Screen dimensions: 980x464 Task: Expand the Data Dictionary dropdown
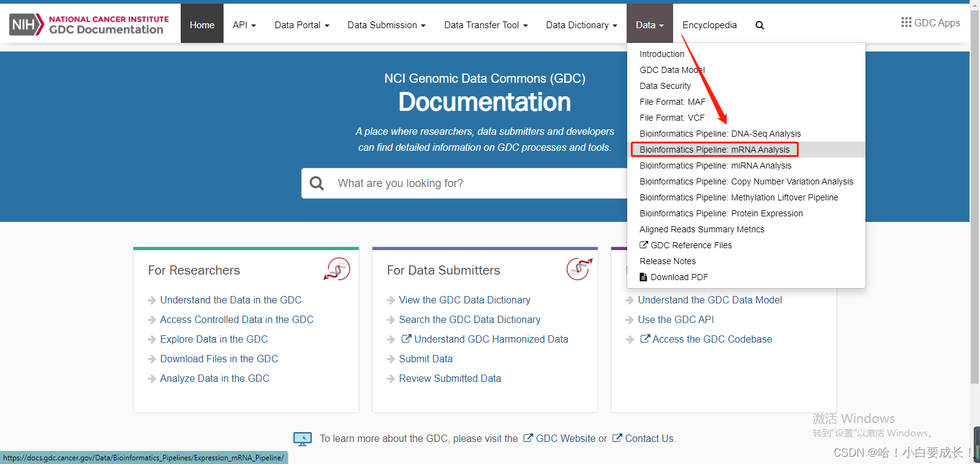(x=582, y=25)
